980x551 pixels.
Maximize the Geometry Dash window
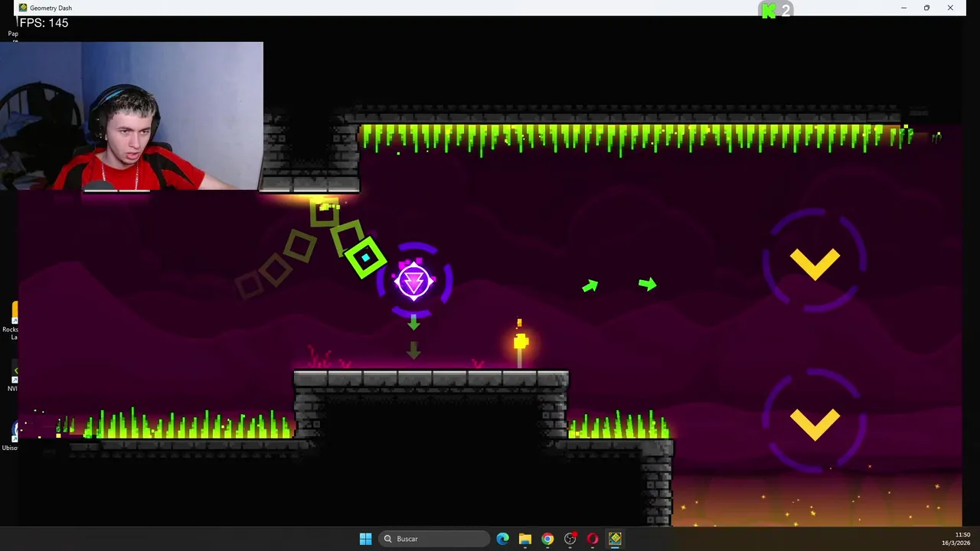(926, 8)
